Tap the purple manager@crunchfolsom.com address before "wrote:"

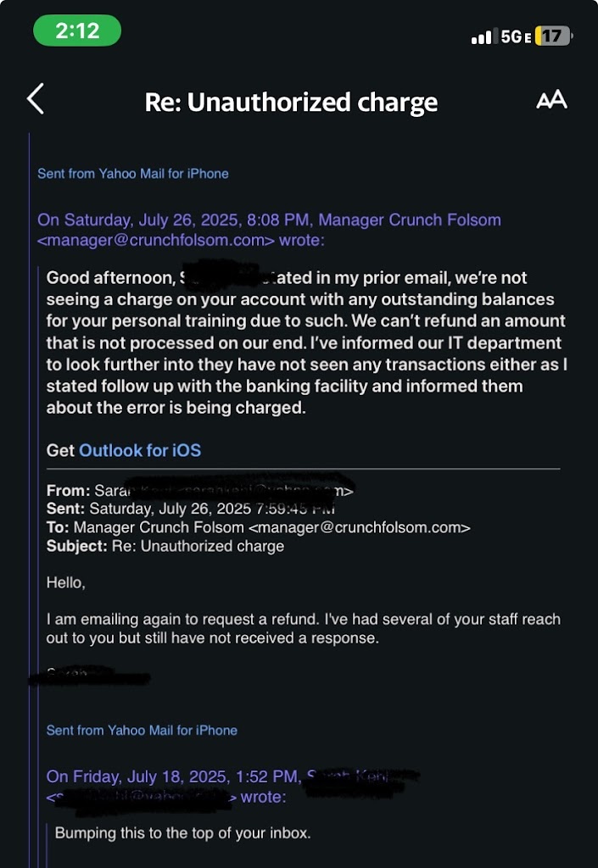156,241
